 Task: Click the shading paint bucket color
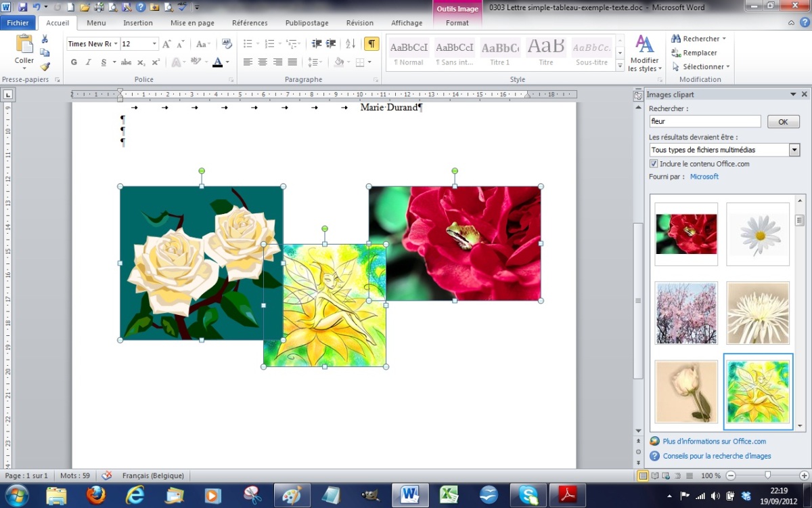coord(339,62)
